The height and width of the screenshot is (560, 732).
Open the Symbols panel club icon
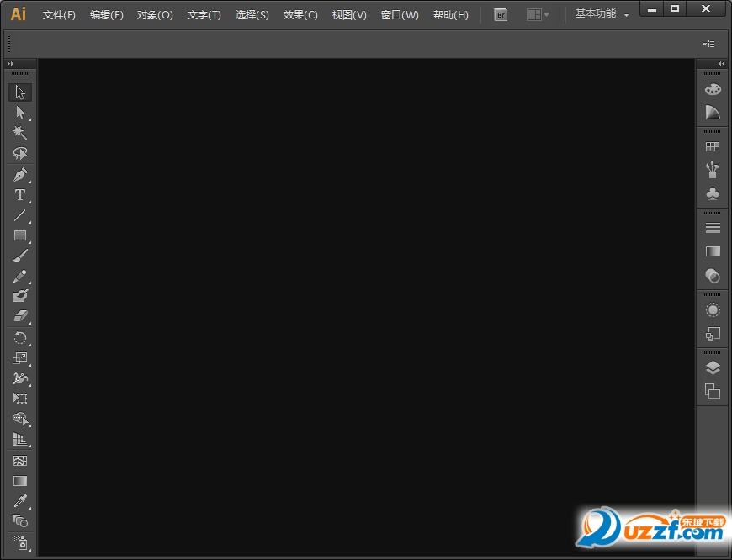click(713, 193)
